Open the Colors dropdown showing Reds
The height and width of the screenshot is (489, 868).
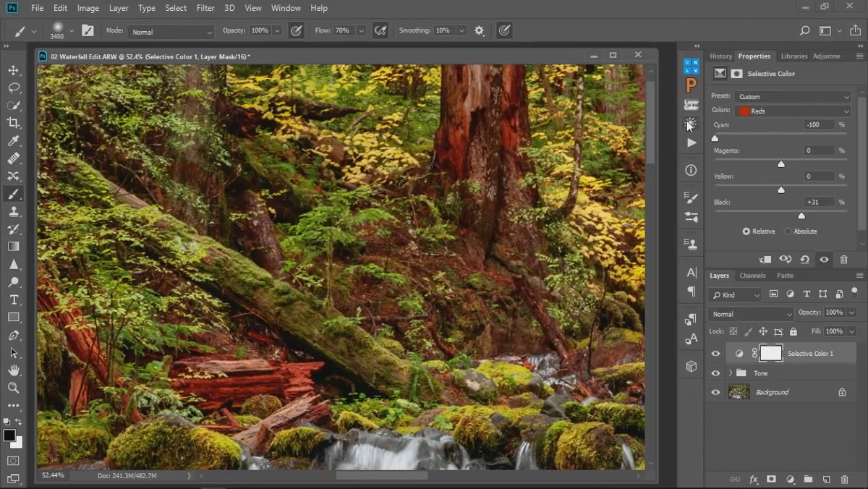coord(793,111)
